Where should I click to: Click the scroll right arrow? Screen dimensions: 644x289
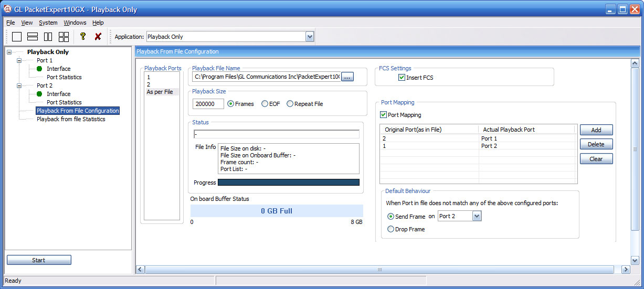tap(625, 270)
